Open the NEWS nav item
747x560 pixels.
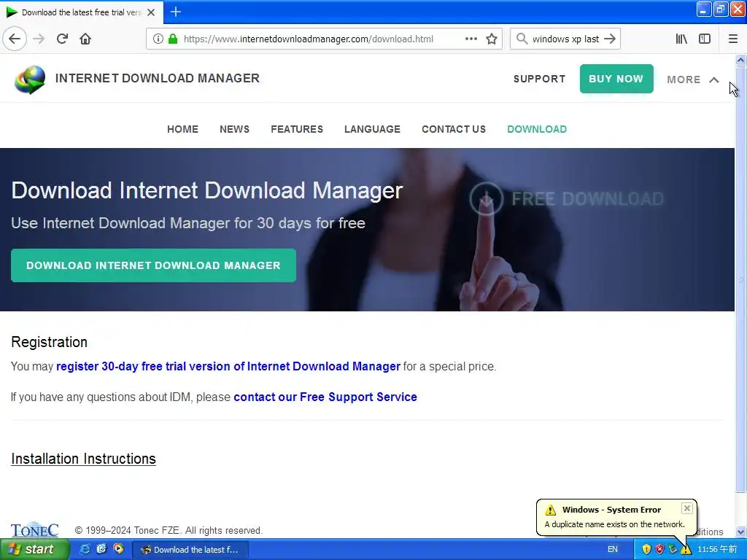click(x=234, y=129)
